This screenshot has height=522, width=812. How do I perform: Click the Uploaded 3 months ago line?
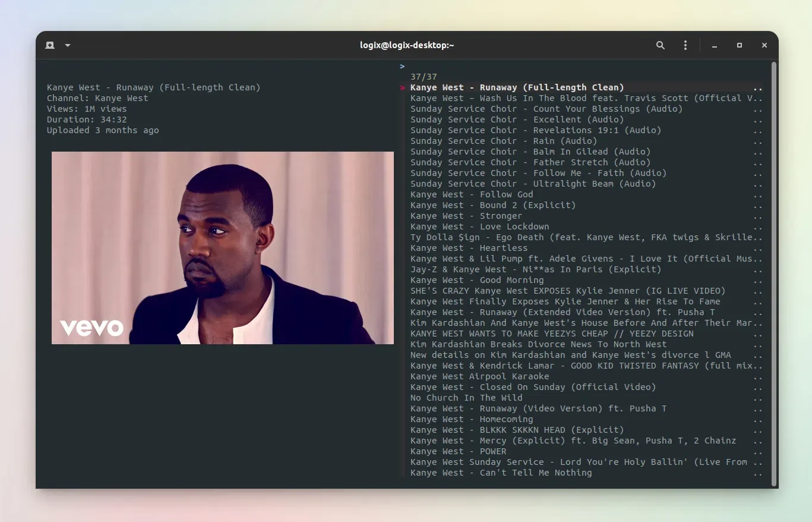[103, 130]
